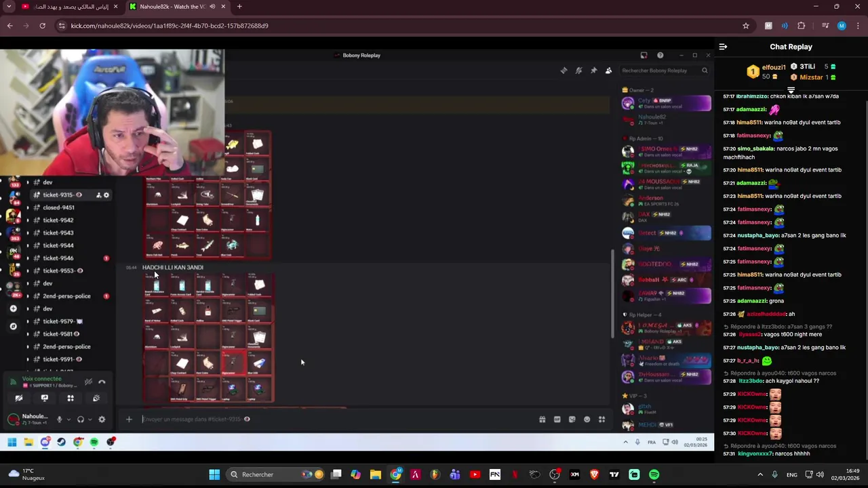868x488 pixels.
Task: Click elfouzi1 top gifter name
Action: pos(774,67)
